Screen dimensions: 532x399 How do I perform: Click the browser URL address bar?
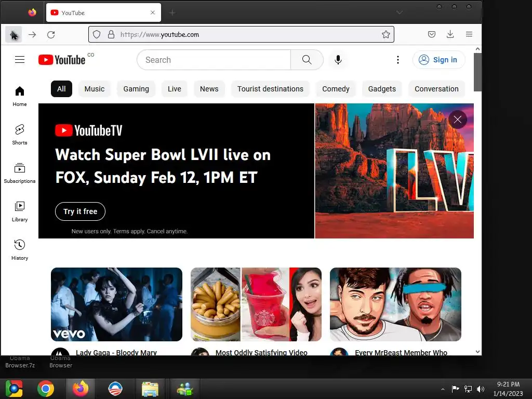click(241, 34)
